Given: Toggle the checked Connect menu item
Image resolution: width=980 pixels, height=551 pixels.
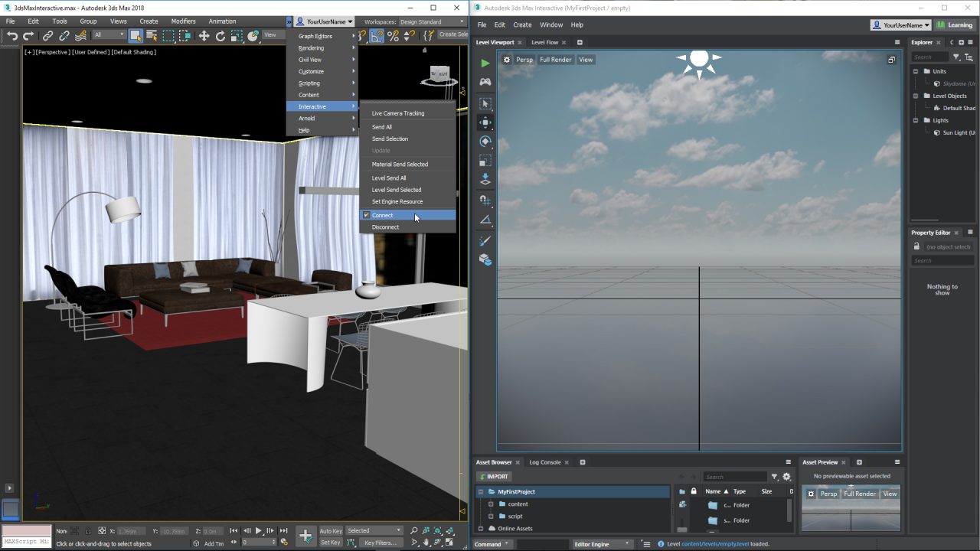Looking at the screenshot, I should tap(382, 215).
